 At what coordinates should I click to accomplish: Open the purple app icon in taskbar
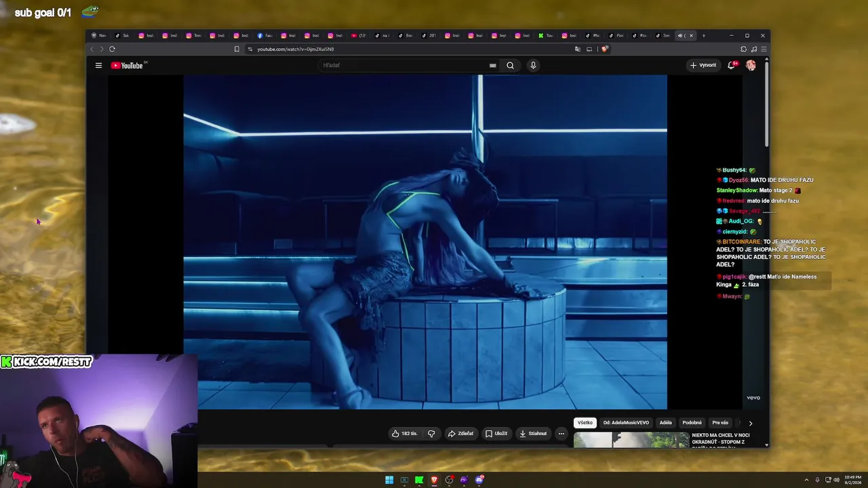464,481
